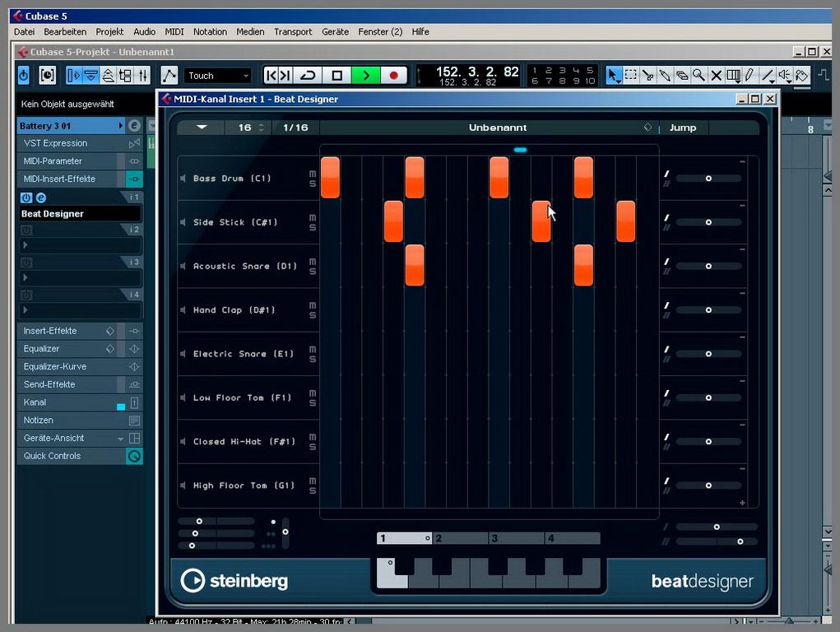Image resolution: width=840 pixels, height=632 pixels.
Task: Solo the Side Stick lane (s)
Action: pyautogui.click(x=313, y=227)
